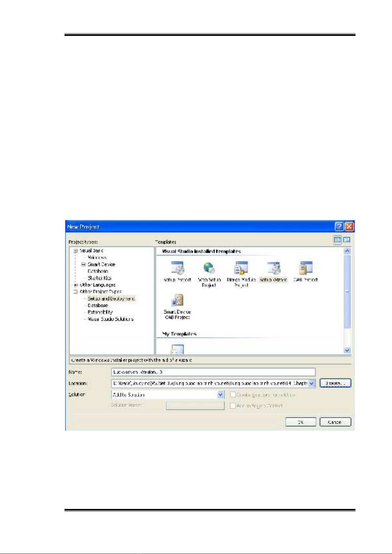Screen dimensions: 392x554
Task: Open the Location path dropdown
Action: pyautogui.click(x=312, y=383)
